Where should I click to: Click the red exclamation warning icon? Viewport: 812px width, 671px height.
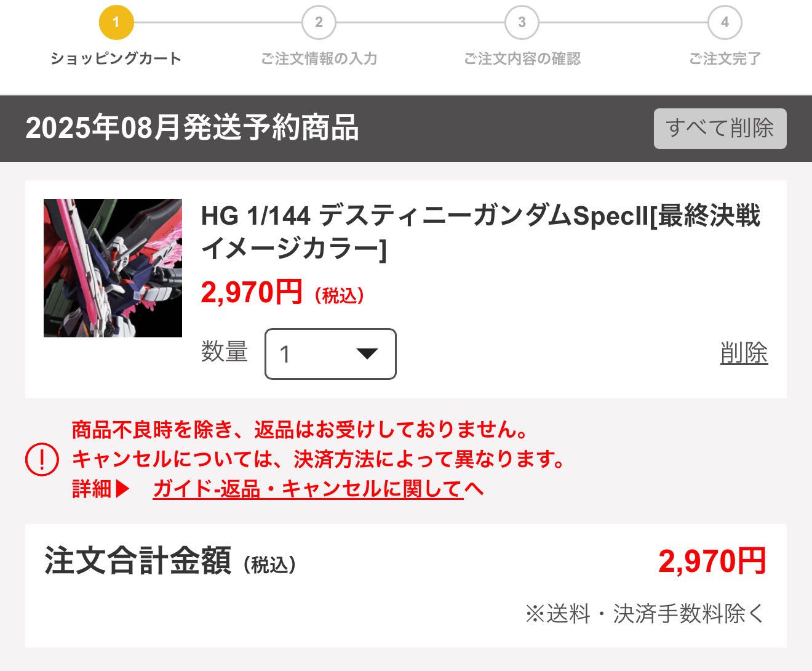coord(42,459)
